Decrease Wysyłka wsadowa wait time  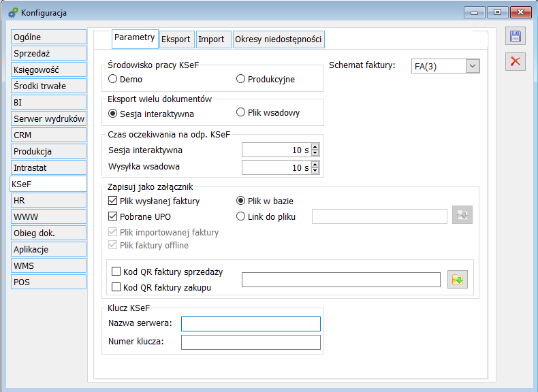(x=315, y=170)
